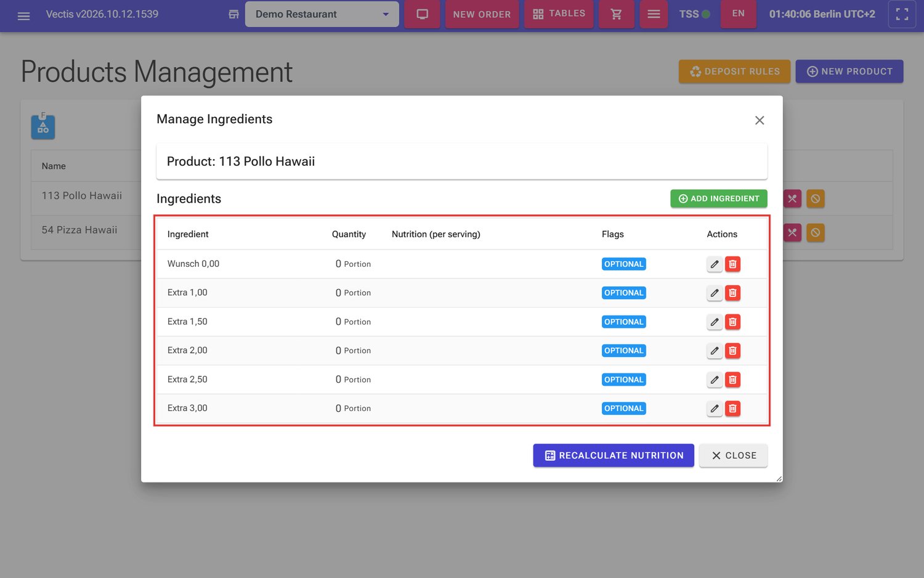The height and width of the screenshot is (578, 924).
Task: Add a new ingredient
Action: pyautogui.click(x=719, y=198)
